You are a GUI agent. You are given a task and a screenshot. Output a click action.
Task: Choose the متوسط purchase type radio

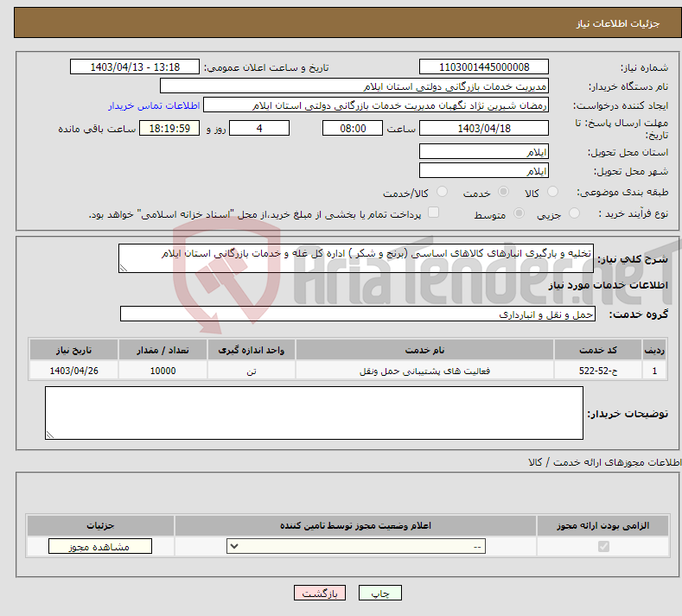click(519, 213)
